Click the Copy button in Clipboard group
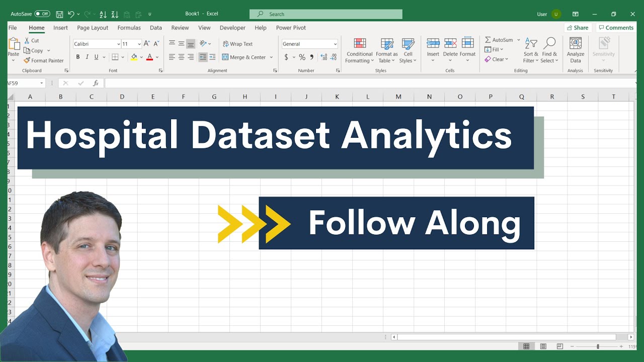Image resolution: width=644 pixels, height=362 pixels. point(34,51)
